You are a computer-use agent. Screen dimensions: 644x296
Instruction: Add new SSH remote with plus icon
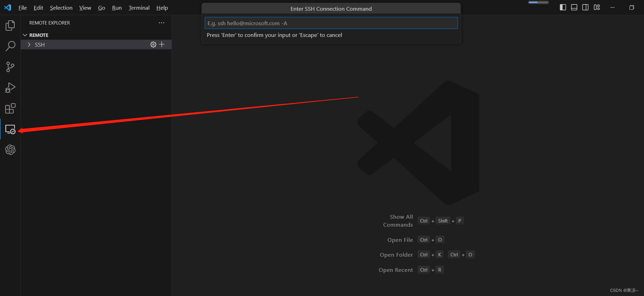162,45
